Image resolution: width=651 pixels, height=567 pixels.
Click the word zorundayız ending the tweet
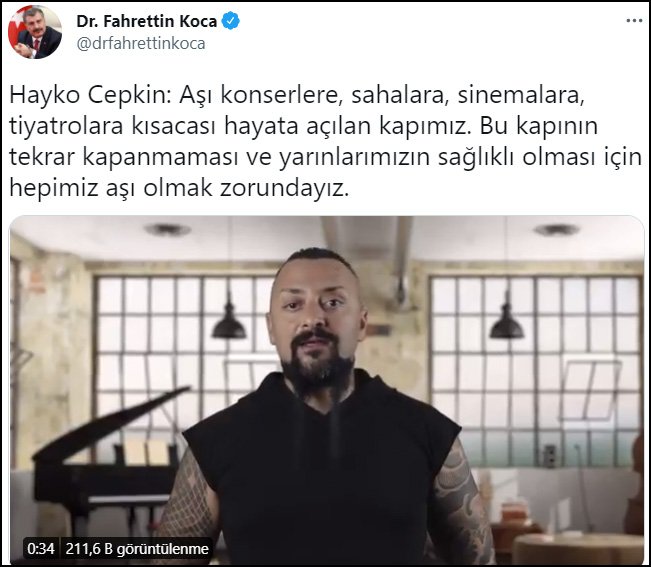284,188
